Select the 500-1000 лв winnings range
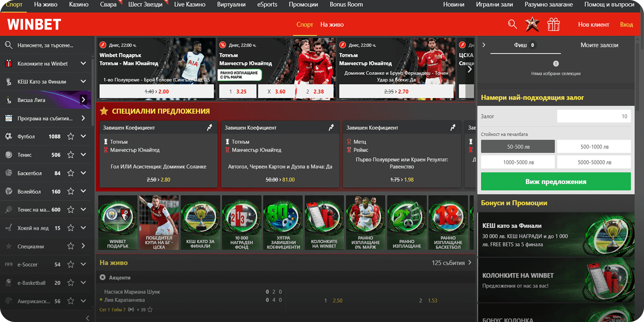 pos(594,147)
